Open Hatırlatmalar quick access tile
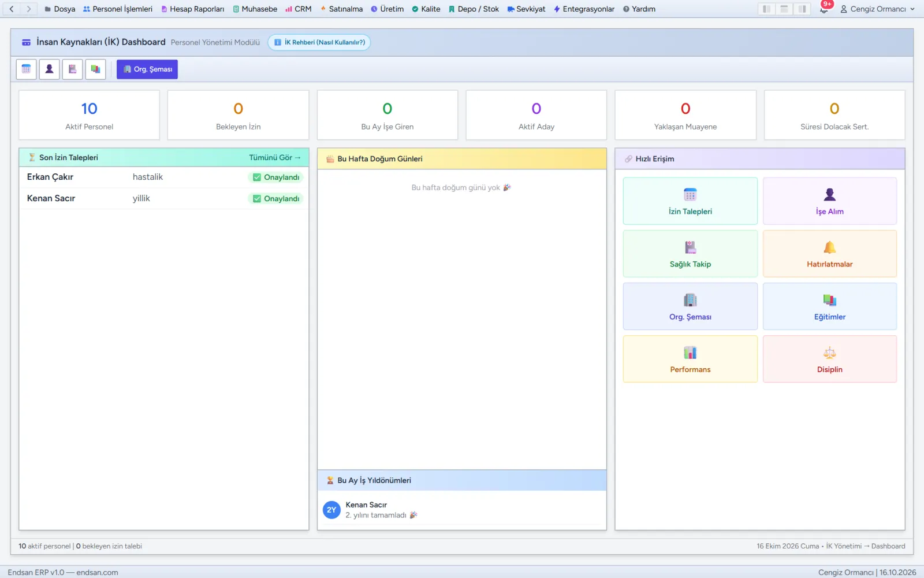924x578 pixels. click(x=830, y=254)
